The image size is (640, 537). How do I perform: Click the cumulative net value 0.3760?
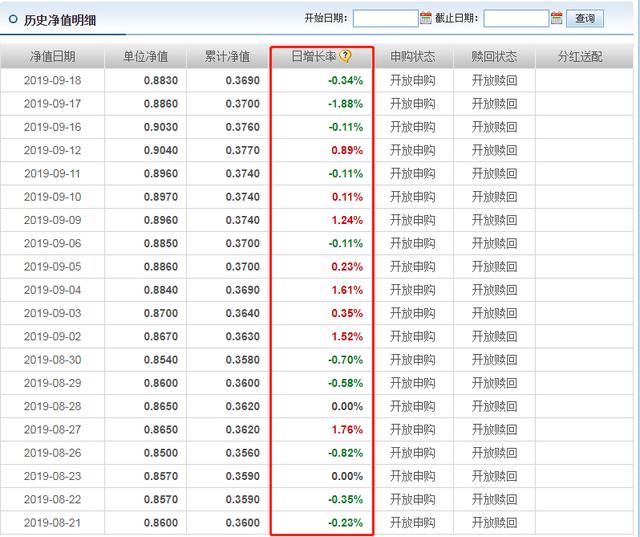(x=242, y=127)
